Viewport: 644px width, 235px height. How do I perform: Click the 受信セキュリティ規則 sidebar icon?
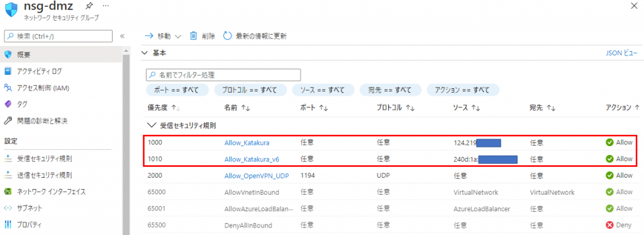point(8,159)
